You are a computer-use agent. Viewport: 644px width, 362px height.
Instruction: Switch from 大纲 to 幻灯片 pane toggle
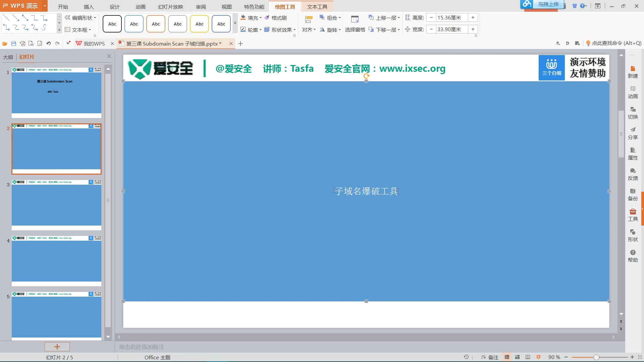(x=26, y=57)
